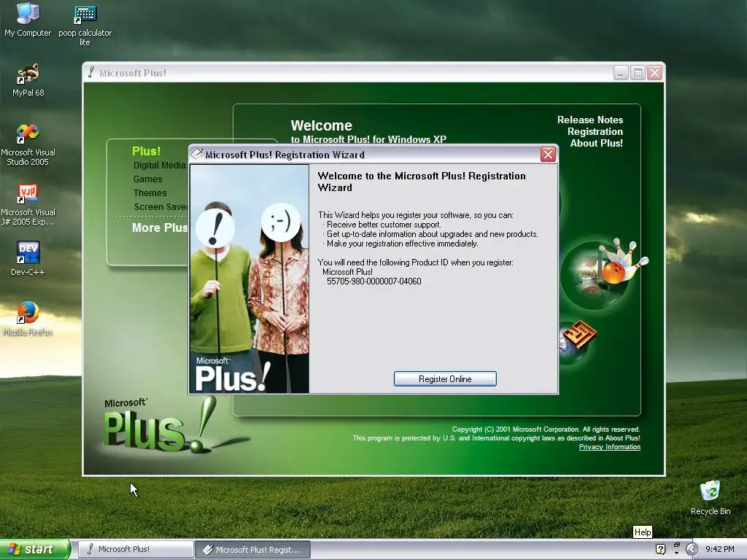Click Microsoft Plus! window title icon
Image resolution: width=747 pixels, height=560 pixels.
tap(91, 72)
